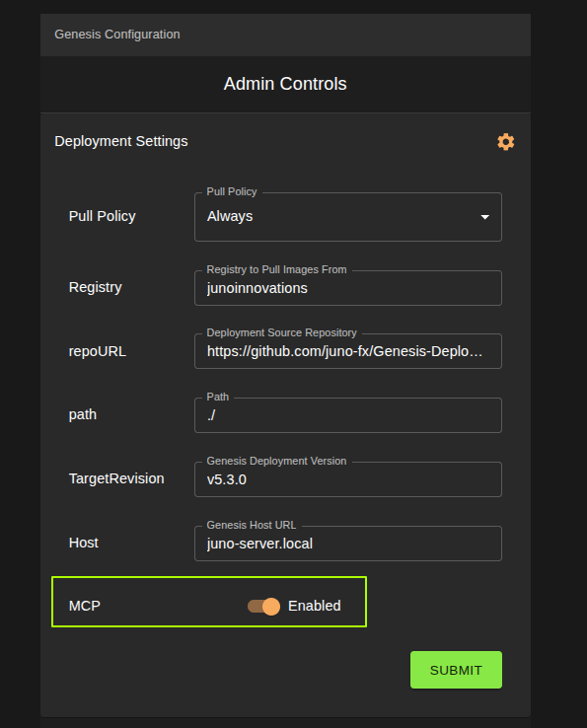Click the Host row label
587x728 pixels.
click(84, 543)
